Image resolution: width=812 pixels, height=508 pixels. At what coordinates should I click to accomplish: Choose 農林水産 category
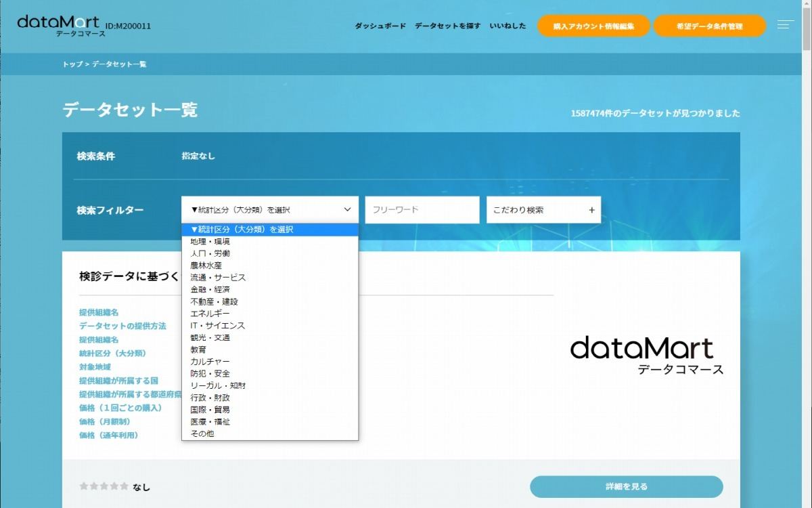270,266
